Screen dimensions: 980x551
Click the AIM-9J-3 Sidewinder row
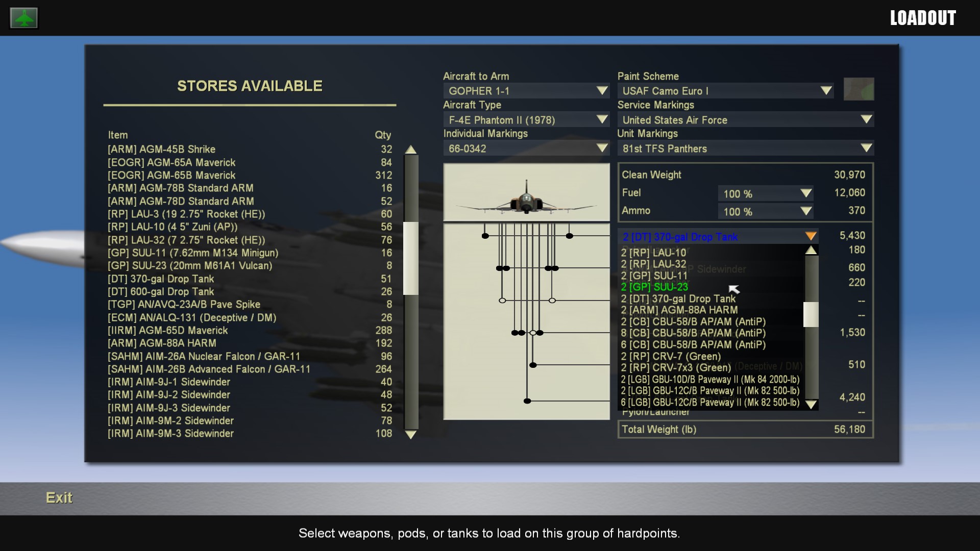tap(250, 408)
